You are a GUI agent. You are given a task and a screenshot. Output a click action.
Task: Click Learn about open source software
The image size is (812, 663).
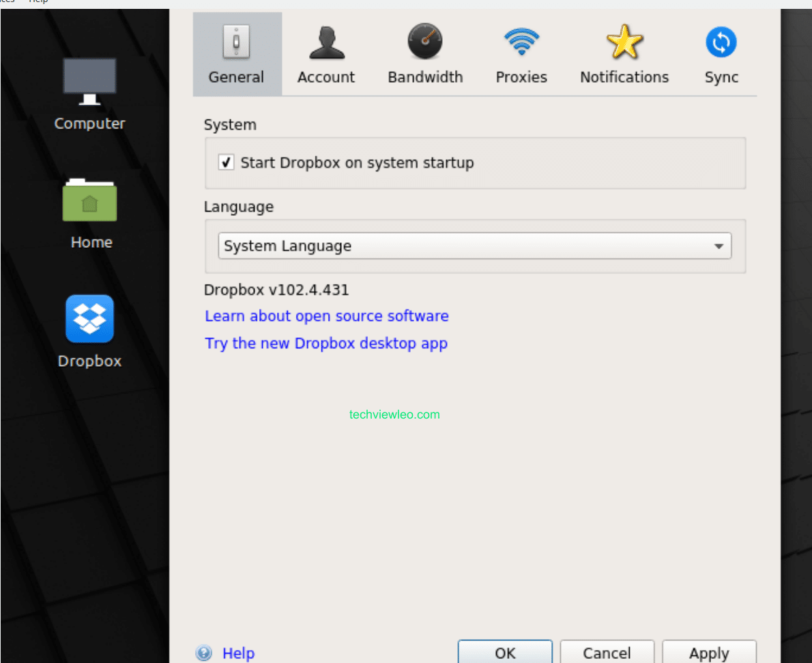326,315
